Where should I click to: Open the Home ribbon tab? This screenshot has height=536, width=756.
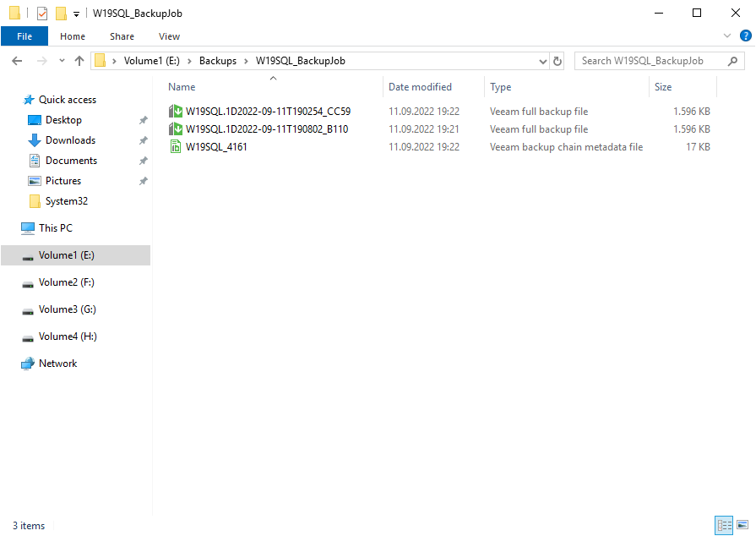pyautogui.click(x=73, y=36)
